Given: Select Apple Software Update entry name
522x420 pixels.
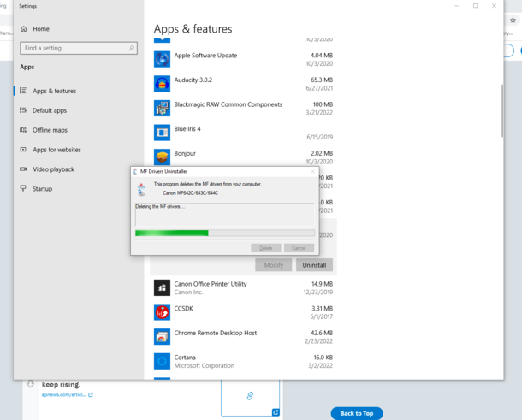Looking at the screenshot, I should point(205,56).
